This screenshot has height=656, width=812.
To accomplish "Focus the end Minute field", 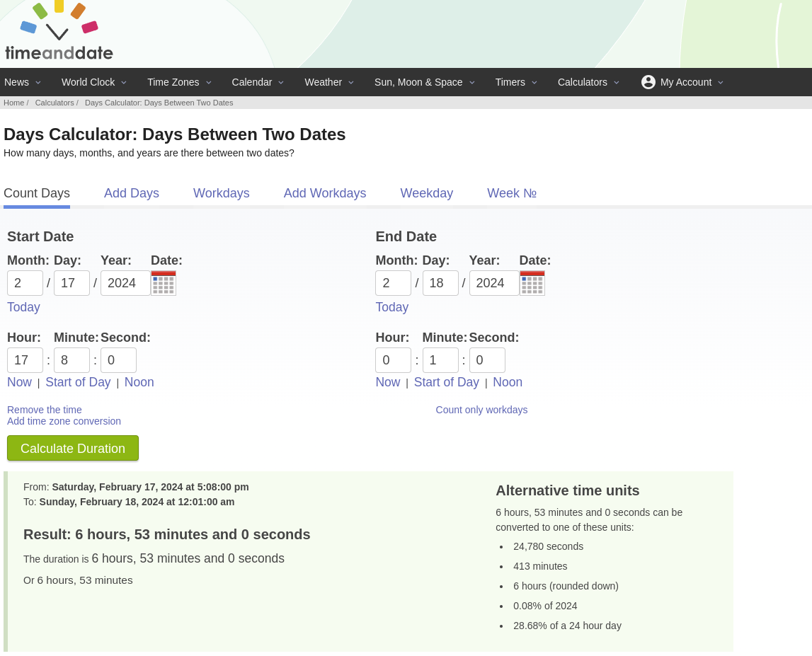I will tap(440, 360).
